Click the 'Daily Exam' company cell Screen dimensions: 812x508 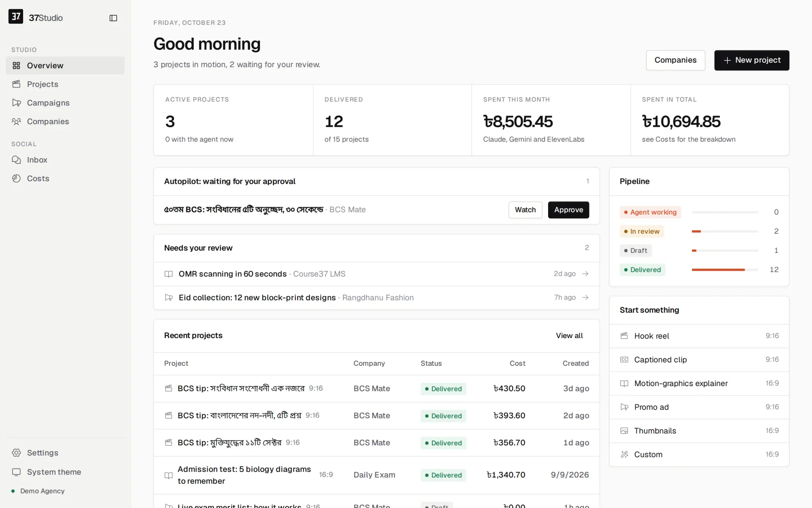coord(374,475)
